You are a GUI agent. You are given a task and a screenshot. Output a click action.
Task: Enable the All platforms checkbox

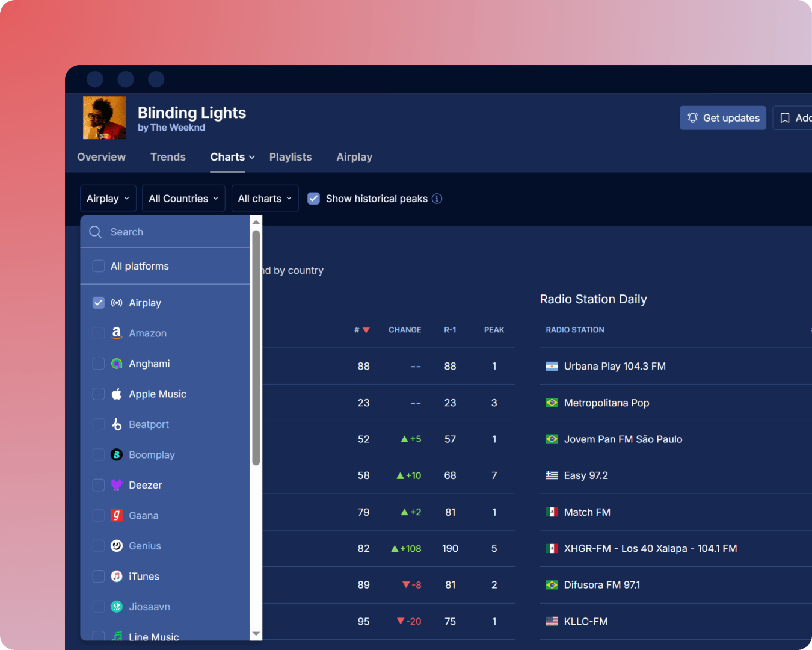click(99, 266)
